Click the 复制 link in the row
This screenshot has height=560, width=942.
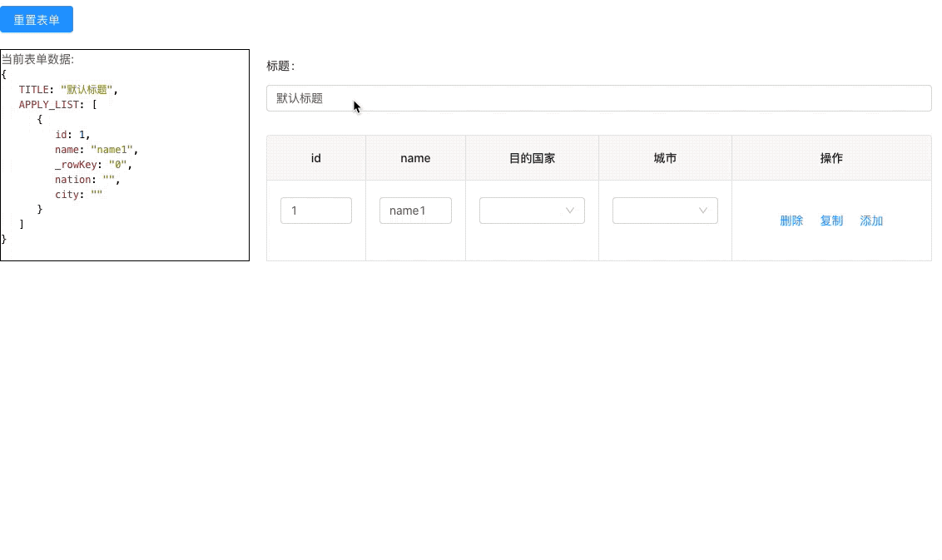[x=831, y=221]
